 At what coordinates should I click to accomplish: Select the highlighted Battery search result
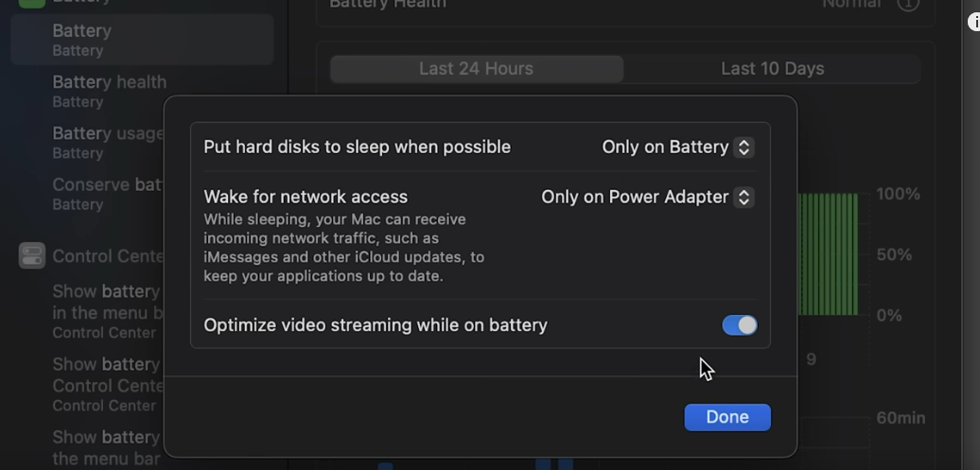tap(142, 40)
